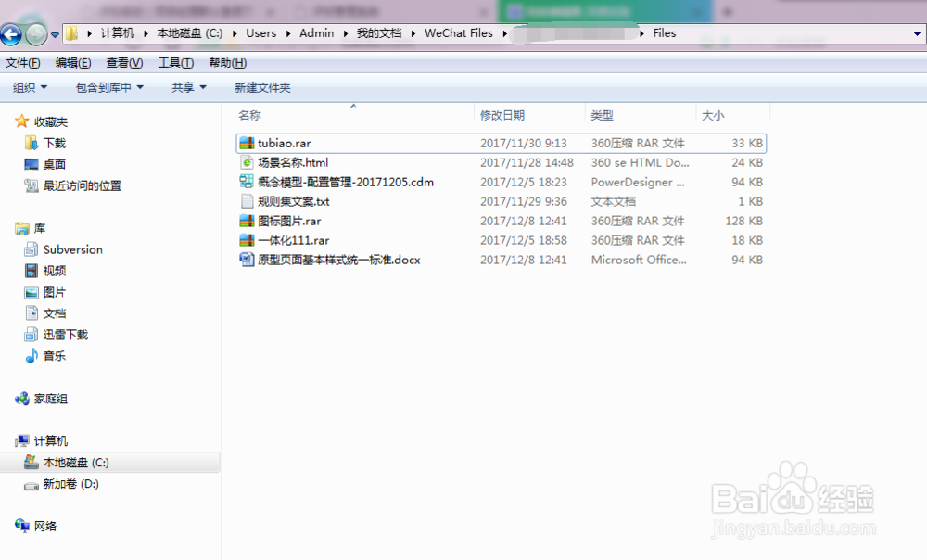Screen dimensions: 927x560
Task: Click the WeChat Files breadcrumb segment
Action: (x=458, y=33)
